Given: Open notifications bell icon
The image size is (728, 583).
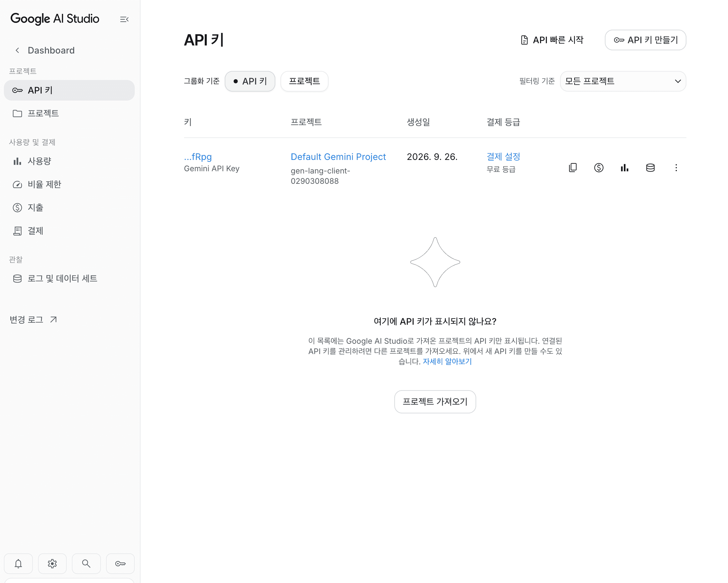Looking at the screenshot, I should pyautogui.click(x=18, y=563).
